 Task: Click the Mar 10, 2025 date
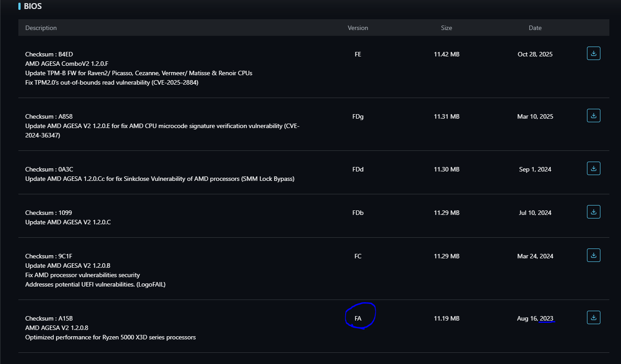point(535,116)
